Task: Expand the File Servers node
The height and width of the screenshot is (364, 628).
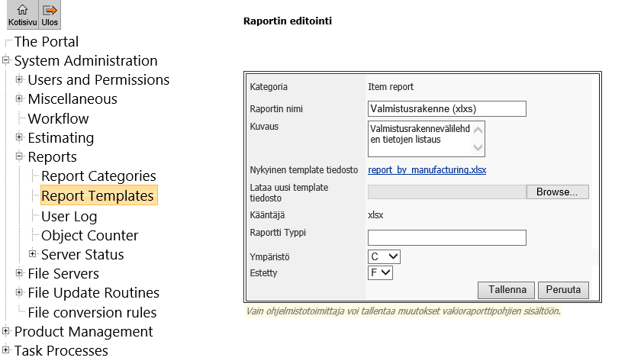Action: 19,273
